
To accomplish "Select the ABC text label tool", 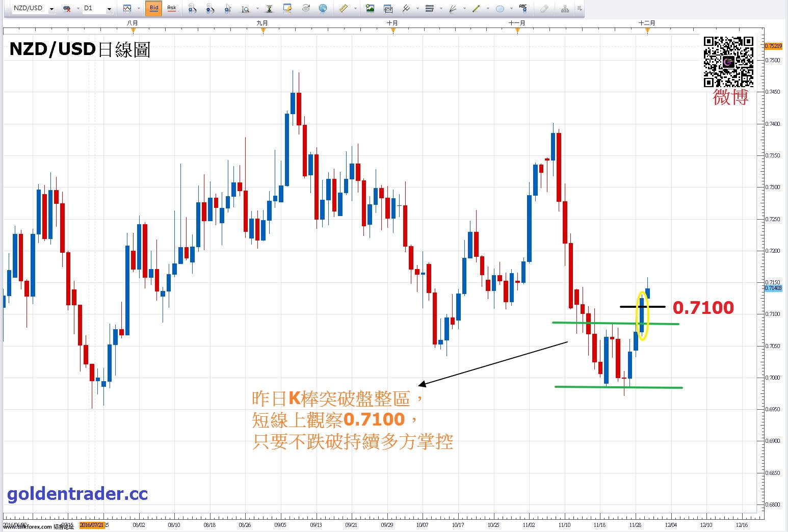I will 523,8.
